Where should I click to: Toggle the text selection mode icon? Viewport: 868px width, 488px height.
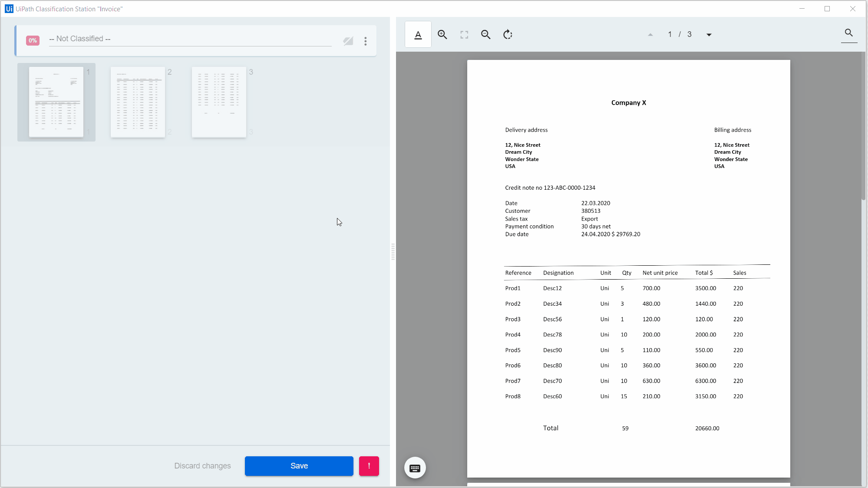point(418,35)
